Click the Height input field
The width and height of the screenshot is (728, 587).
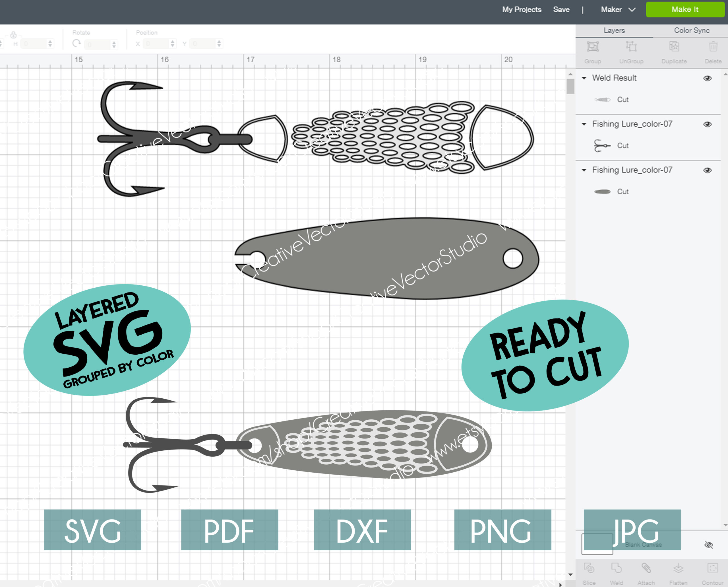34,44
